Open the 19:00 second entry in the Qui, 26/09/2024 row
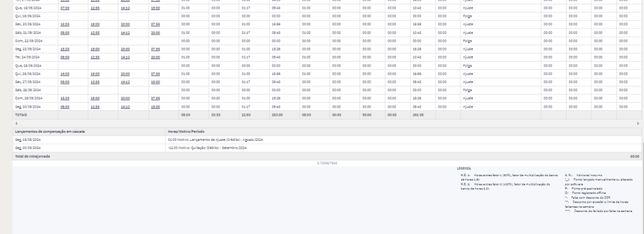 tap(95, 74)
